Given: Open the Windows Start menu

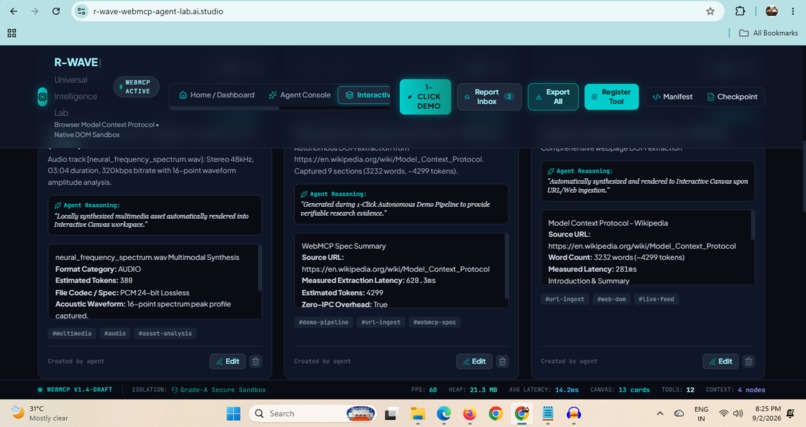Looking at the screenshot, I should (233, 413).
